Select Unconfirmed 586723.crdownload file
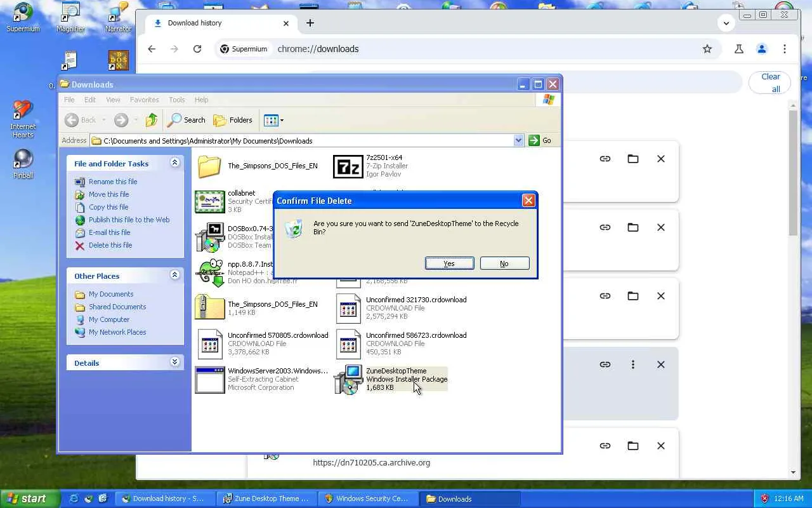The height and width of the screenshot is (508, 812). [x=401, y=344]
